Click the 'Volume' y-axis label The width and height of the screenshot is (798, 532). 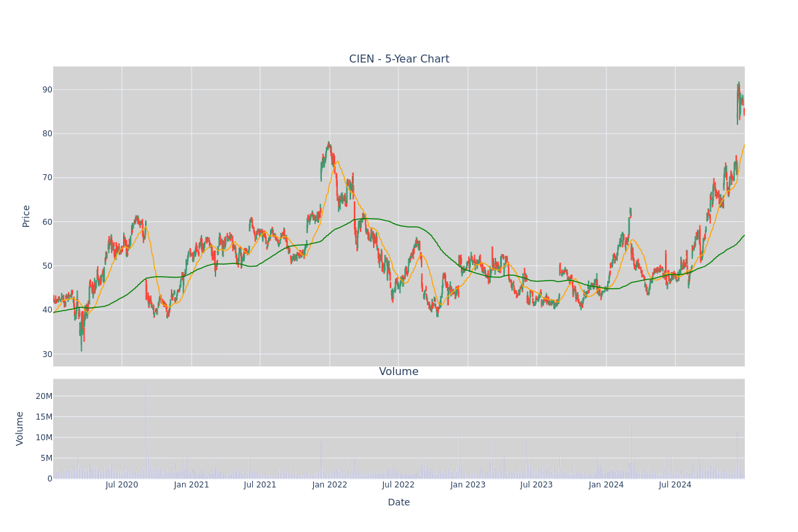point(20,428)
